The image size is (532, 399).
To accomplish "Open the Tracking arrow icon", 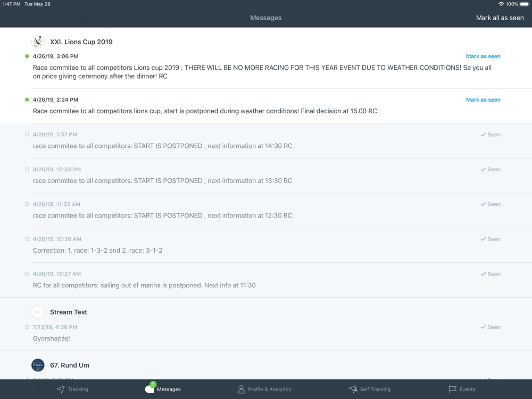I will pos(61,389).
